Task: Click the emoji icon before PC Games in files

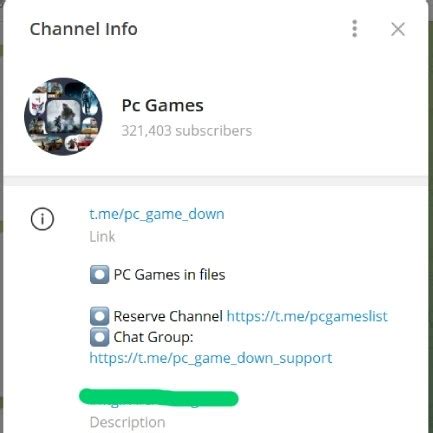Action: click(99, 275)
